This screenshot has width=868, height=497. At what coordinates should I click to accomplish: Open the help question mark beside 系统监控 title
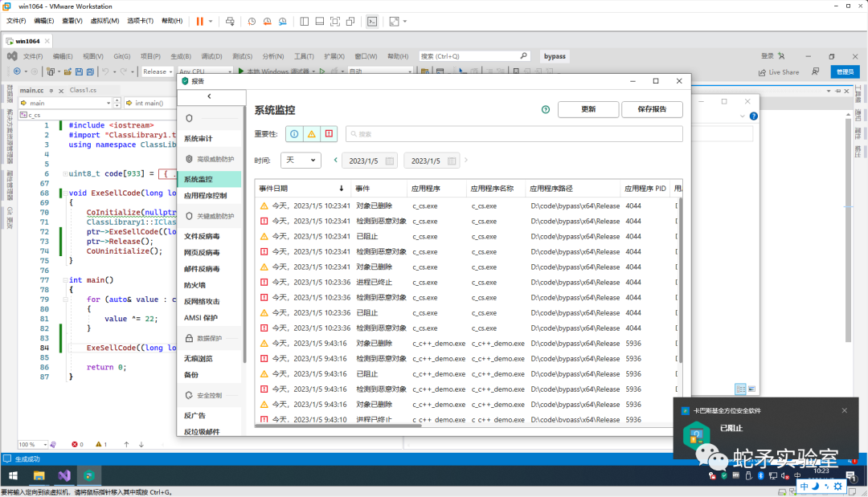tap(546, 109)
